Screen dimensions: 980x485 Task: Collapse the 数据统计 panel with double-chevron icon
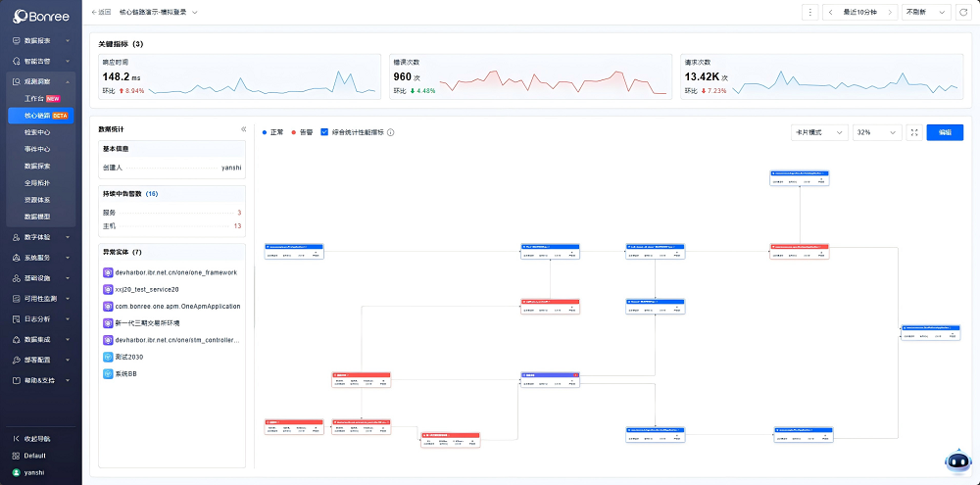click(243, 129)
